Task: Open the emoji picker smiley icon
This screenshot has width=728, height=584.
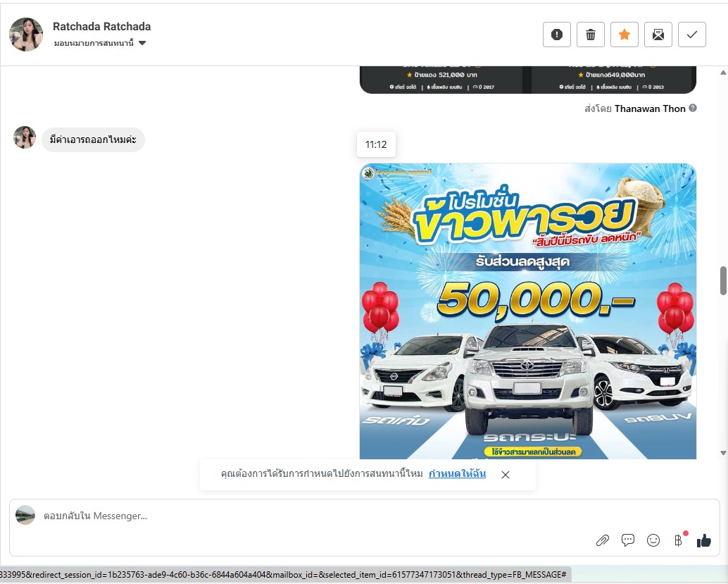Action: (x=653, y=540)
